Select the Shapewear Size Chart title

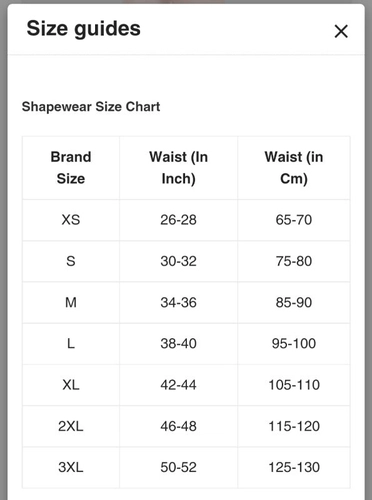point(91,107)
